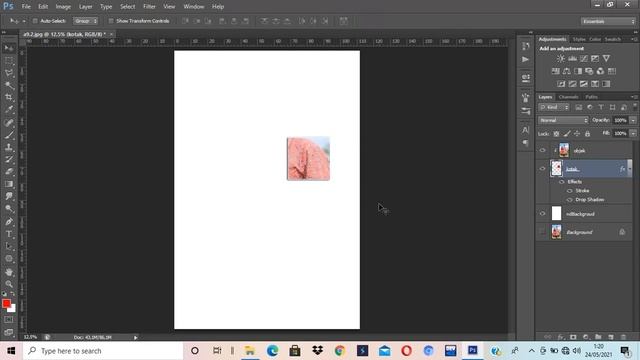Toggle the Stroke effect visibility
640x360 pixels.
tap(570, 191)
